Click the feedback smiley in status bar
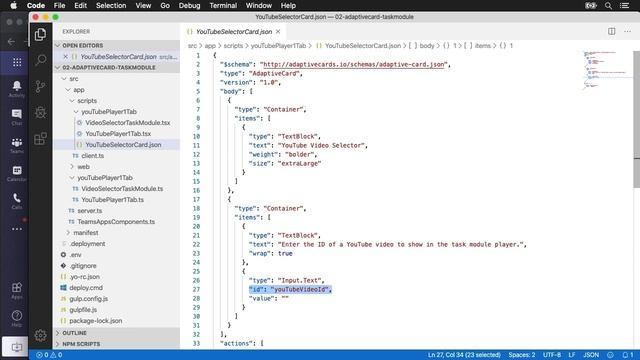This screenshot has height=360, width=640. tap(610, 355)
